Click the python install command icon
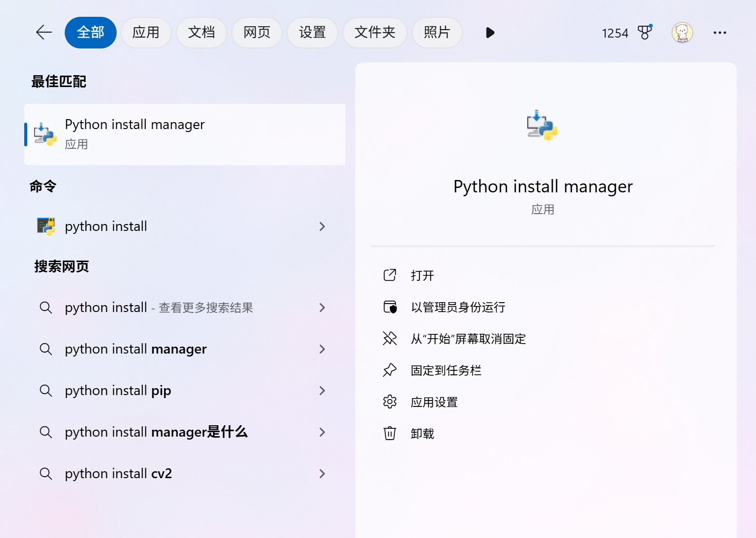756x538 pixels. [46, 226]
